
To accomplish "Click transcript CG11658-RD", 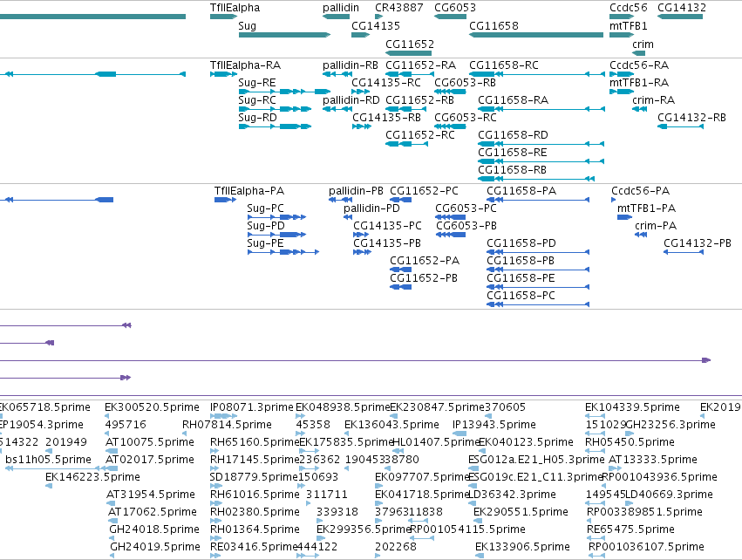I will pyautogui.click(x=513, y=135).
